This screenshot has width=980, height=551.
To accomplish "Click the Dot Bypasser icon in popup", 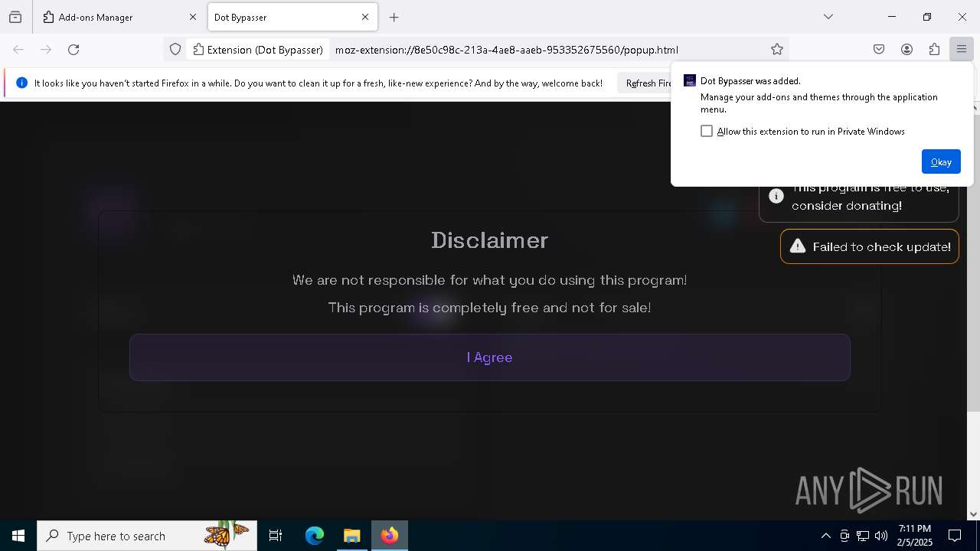I will tap(690, 81).
